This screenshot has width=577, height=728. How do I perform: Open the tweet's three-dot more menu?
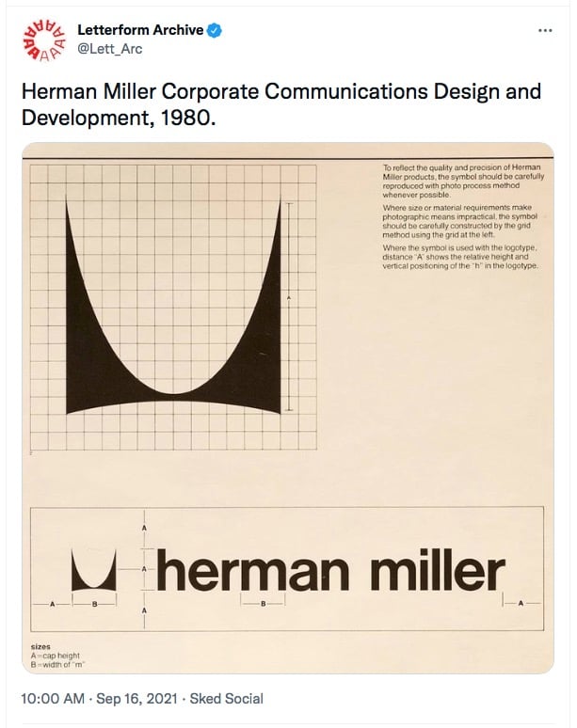545,31
